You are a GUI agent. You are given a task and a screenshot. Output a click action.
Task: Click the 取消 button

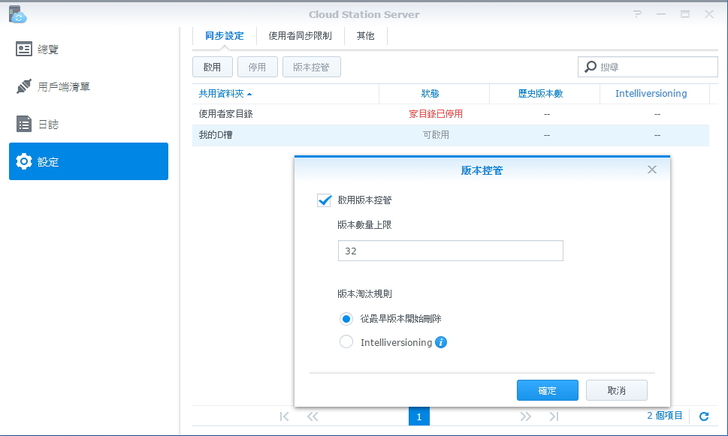(x=616, y=390)
